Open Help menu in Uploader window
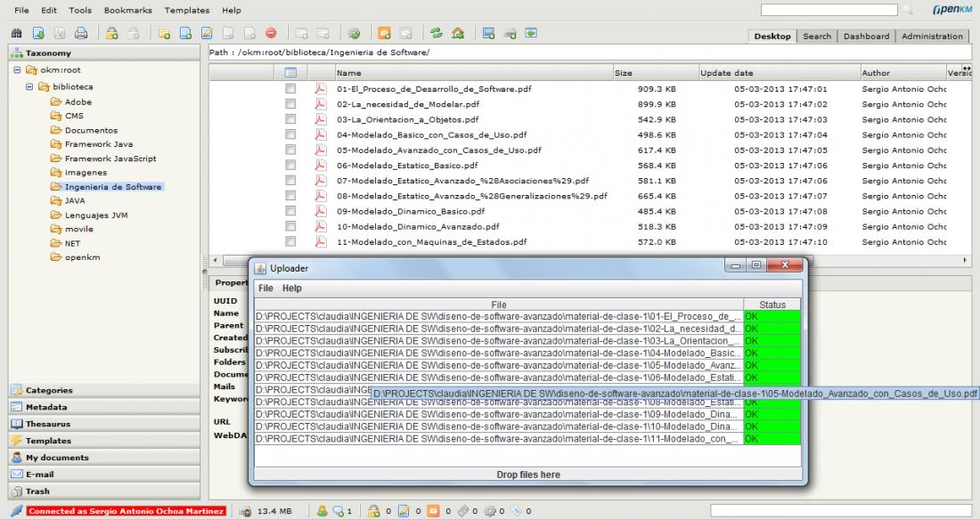980x520 pixels. click(292, 288)
